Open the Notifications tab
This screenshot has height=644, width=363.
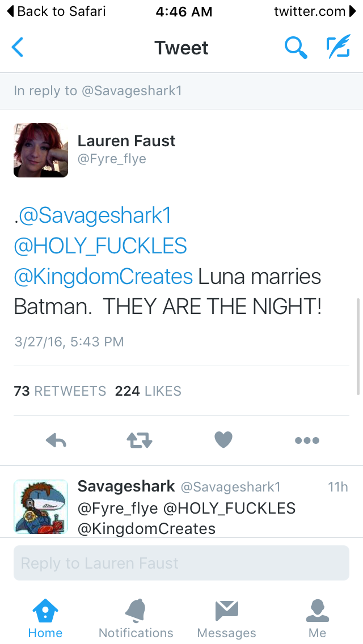pyautogui.click(x=136, y=619)
